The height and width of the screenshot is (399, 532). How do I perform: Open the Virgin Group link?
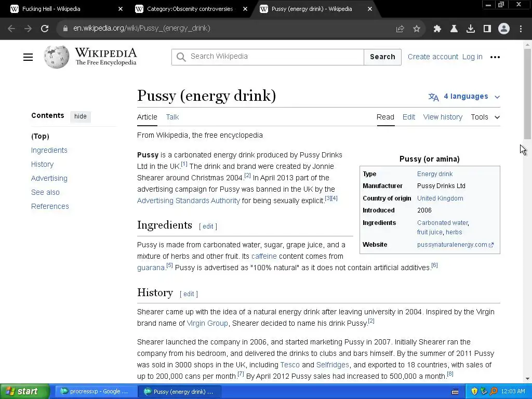click(x=207, y=323)
